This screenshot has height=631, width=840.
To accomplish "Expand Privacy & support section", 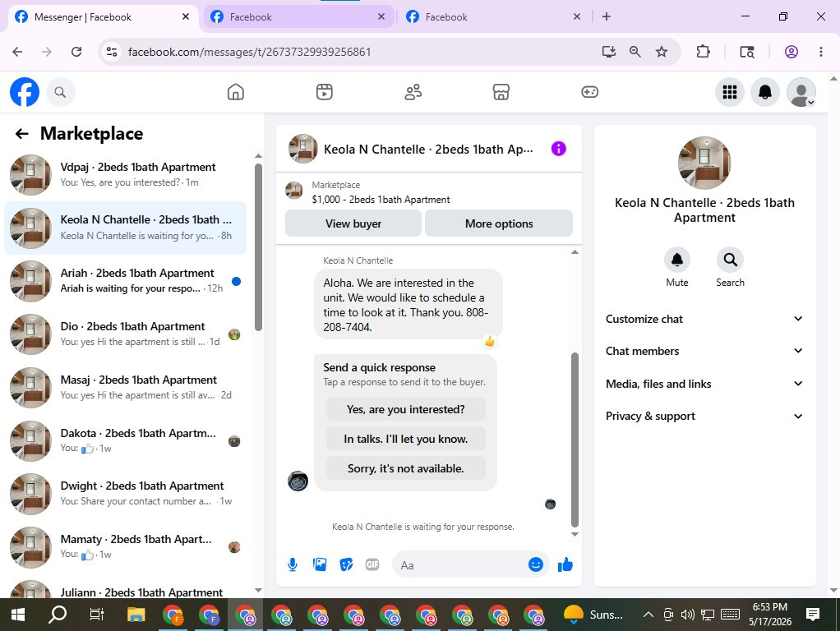I will 704,417.
